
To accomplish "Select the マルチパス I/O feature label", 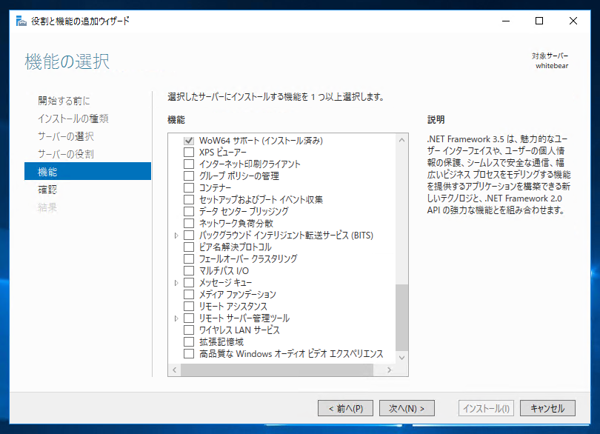I will click(x=224, y=271).
